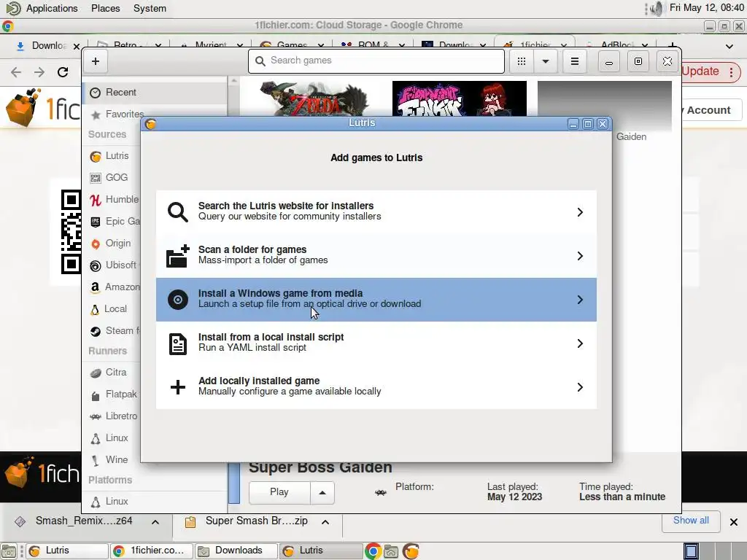
Task: Click the add game plus button in Lutris header
Action: [96, 61]
